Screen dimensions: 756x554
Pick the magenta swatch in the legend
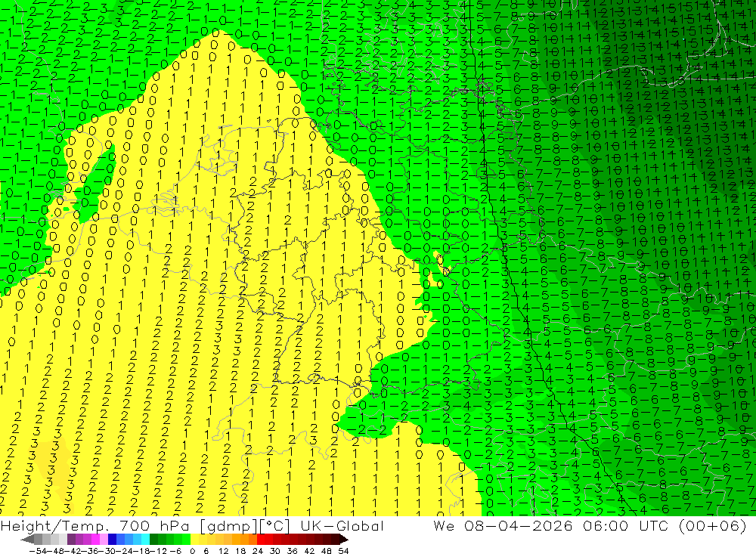(96, 539)
